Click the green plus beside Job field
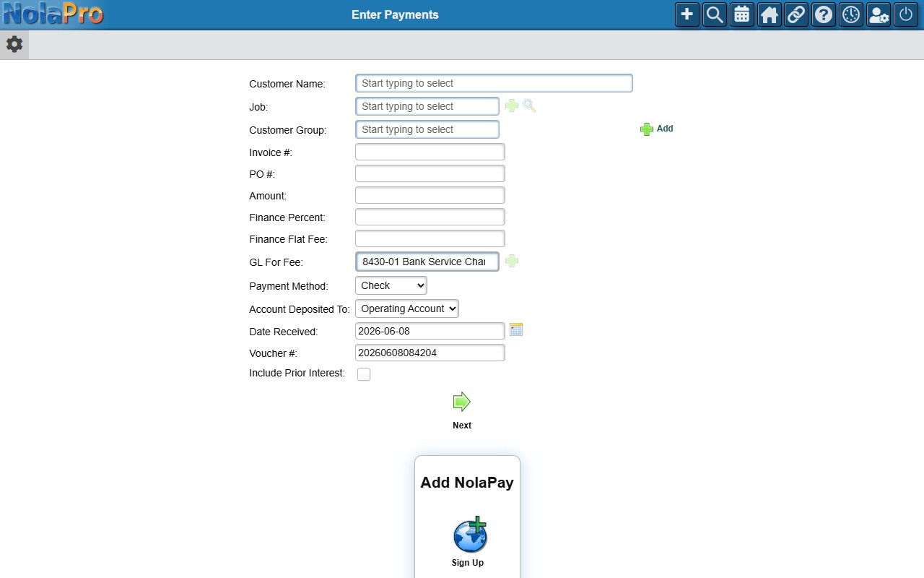The height and width of the screenshot is (578, 924). 512,106
